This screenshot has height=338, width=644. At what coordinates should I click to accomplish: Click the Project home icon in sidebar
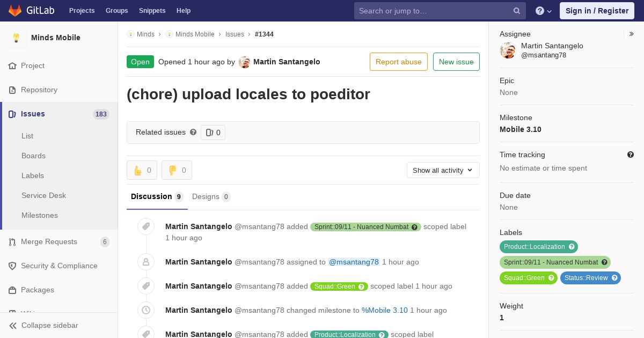pos(12,66)
